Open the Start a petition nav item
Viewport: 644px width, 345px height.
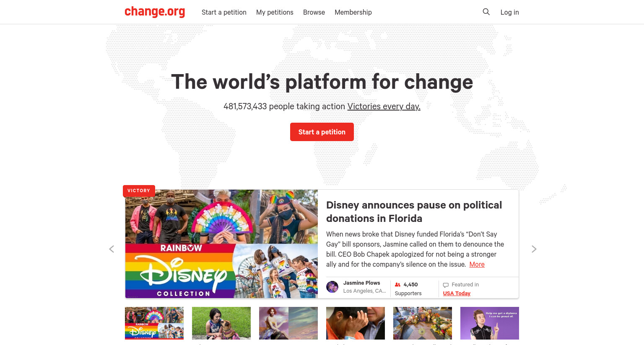tap(224, 12)
